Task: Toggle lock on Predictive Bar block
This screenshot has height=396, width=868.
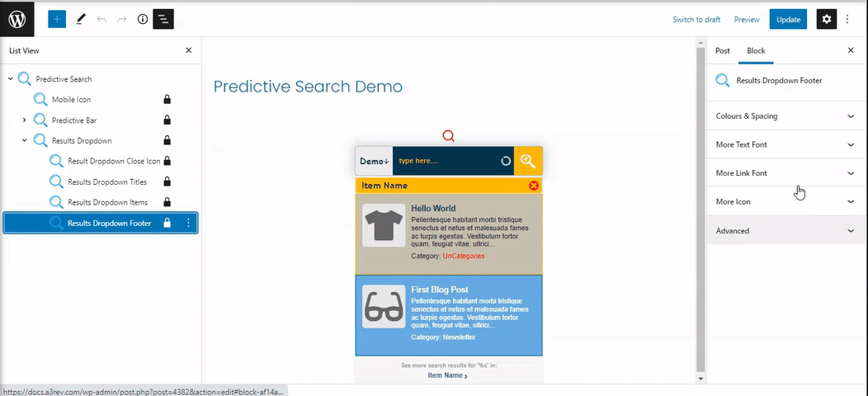Action: 167,120
